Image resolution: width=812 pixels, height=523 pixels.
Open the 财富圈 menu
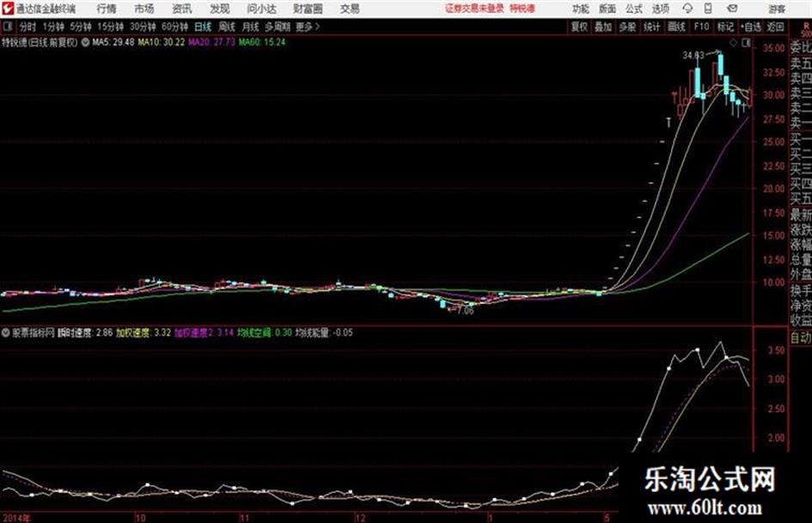pos(308,9)
